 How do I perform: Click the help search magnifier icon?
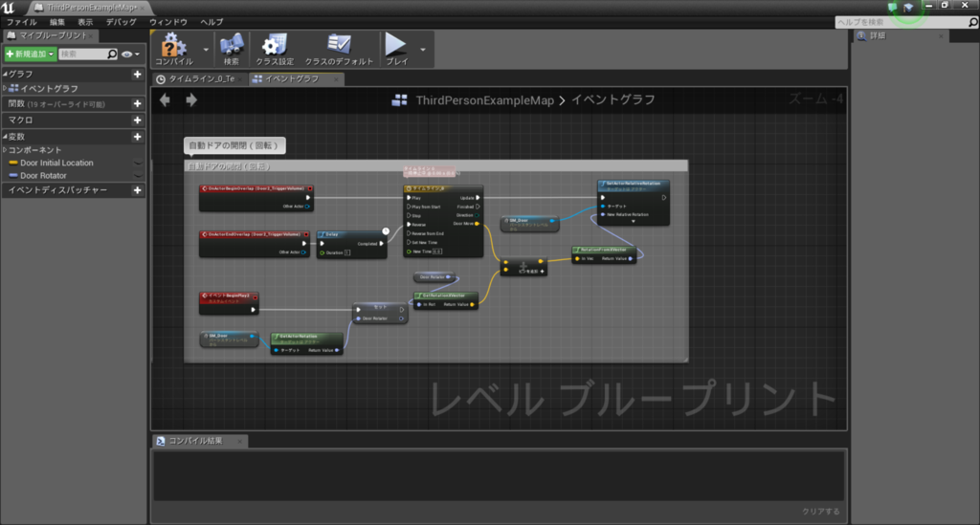coord(972,23)
